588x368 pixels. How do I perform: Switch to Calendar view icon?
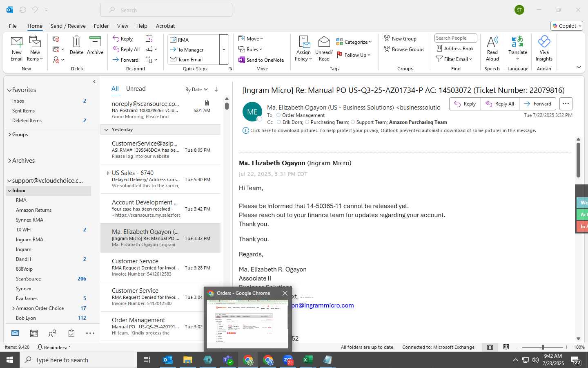[x=34, y=333]
